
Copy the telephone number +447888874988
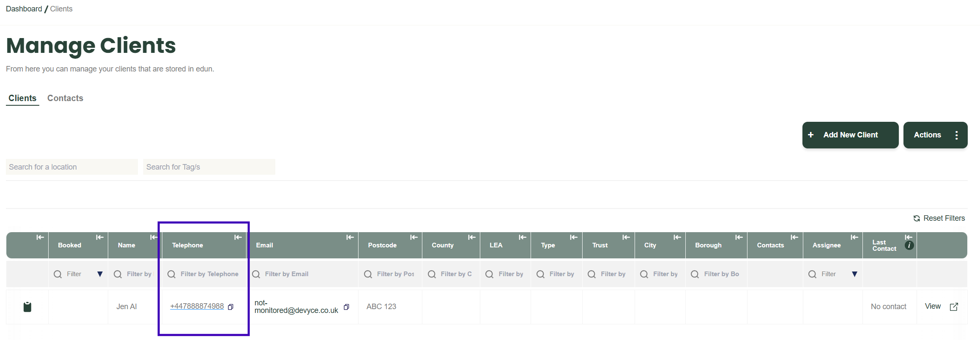(231, 307)
